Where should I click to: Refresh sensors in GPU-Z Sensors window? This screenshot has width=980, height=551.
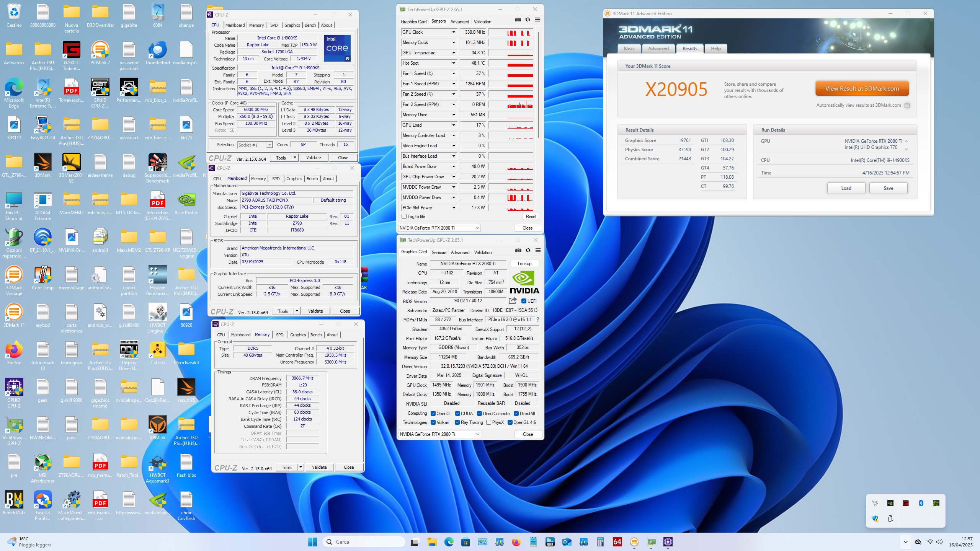point(528,20)
